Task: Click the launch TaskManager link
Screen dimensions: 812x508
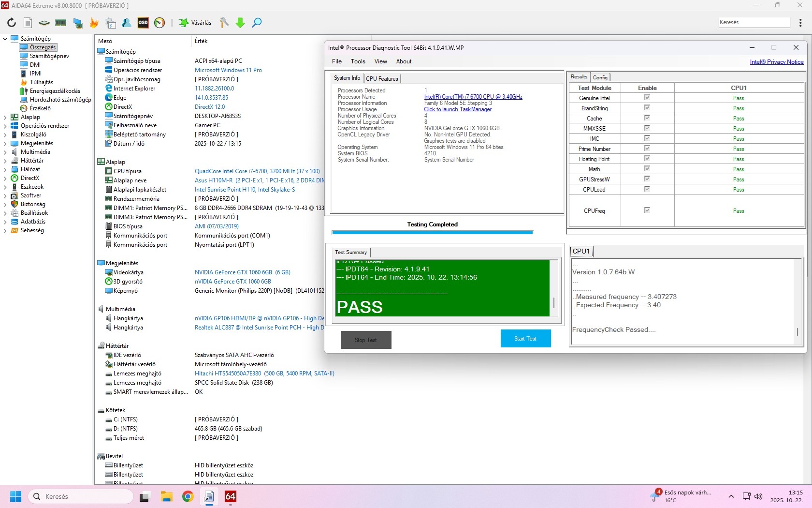Action: click(x=458, y=109)
